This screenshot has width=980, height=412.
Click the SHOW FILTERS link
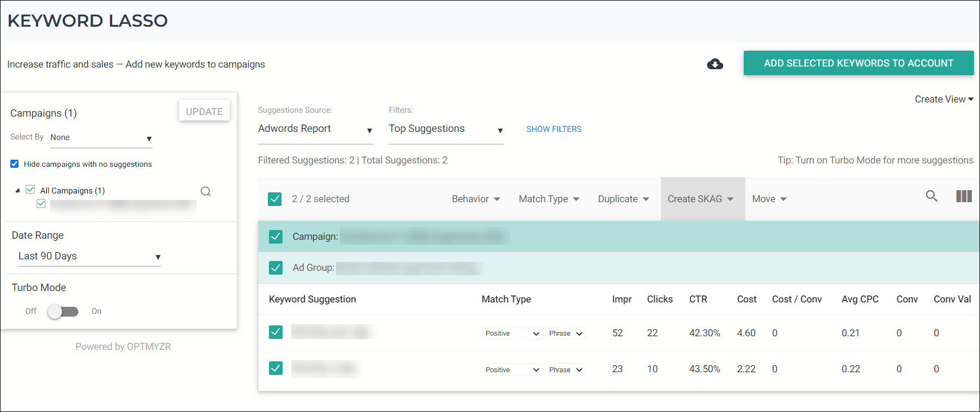click(x=554, y=129)
